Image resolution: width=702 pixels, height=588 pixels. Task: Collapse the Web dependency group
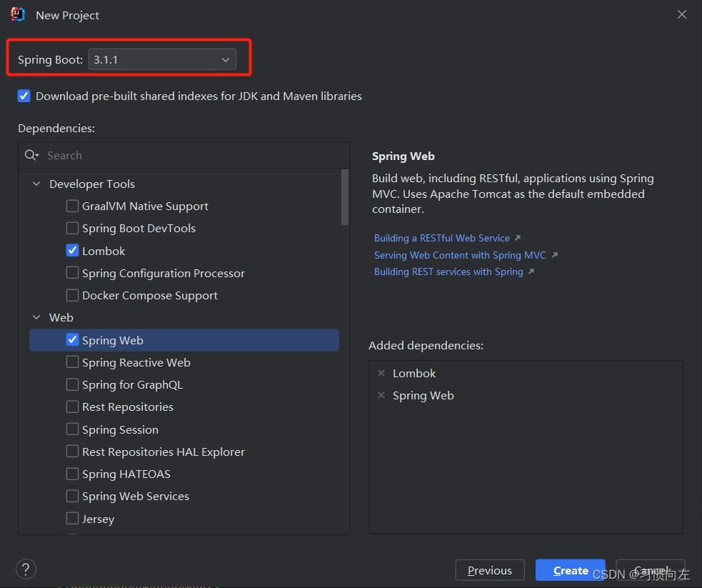pos(36,317)
